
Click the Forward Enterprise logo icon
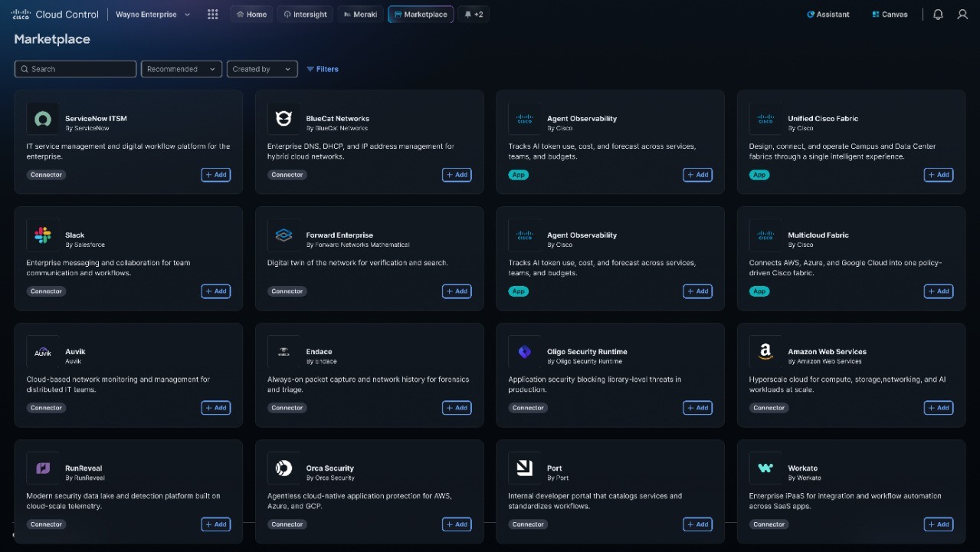tap(284, 235)
